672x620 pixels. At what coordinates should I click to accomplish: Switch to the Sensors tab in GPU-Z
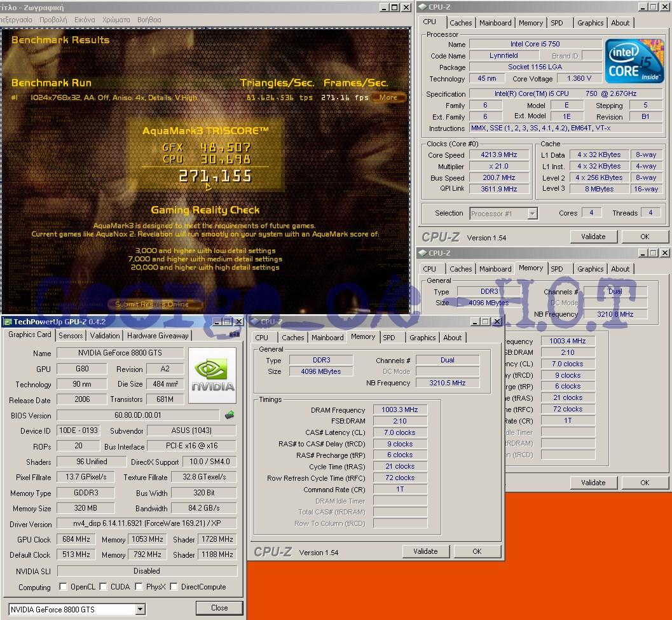pos(71,335)
